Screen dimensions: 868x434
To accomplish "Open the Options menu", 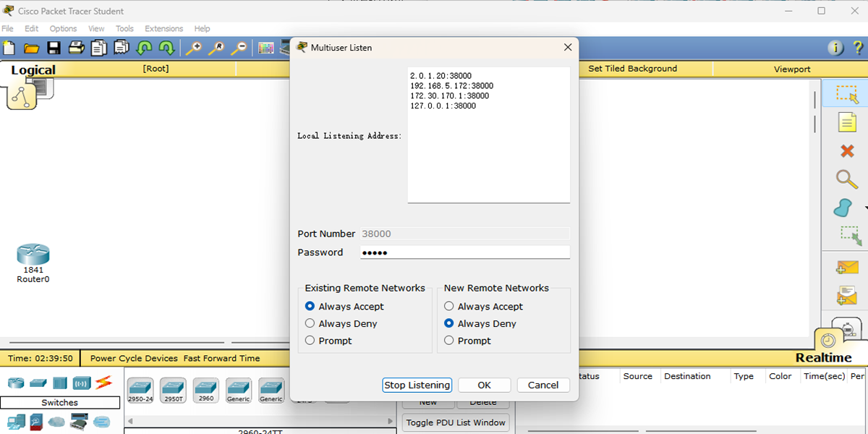I will tap(64, 29).
